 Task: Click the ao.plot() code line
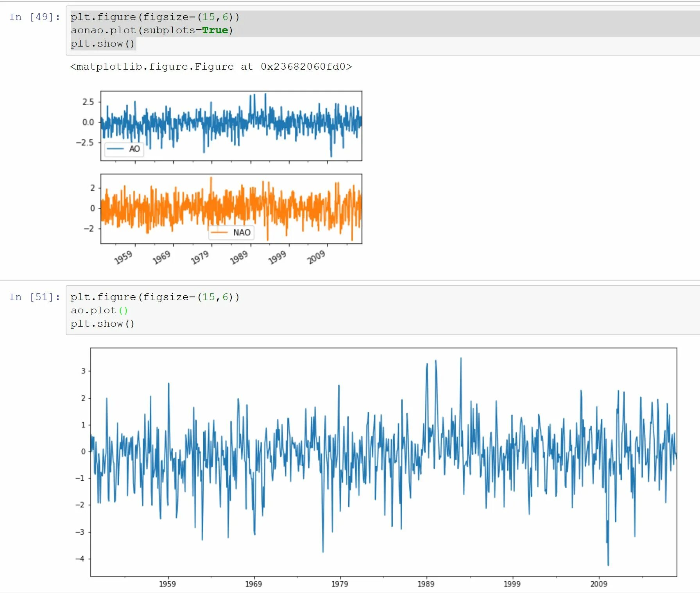(x=99, y=310)
